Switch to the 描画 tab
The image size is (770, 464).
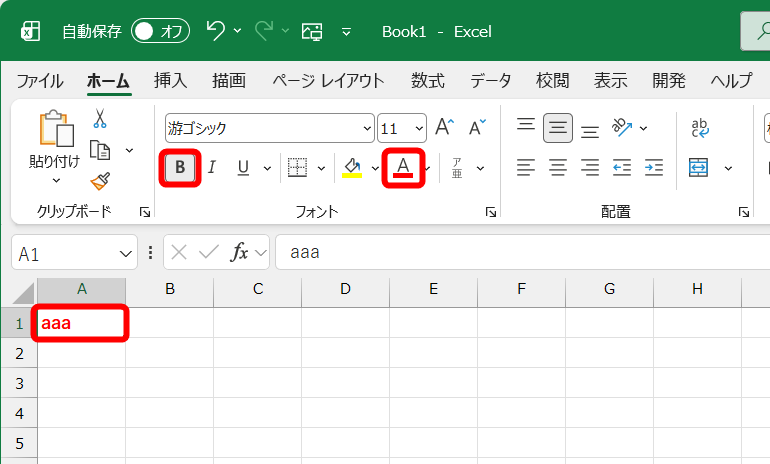tap(229, 80)
